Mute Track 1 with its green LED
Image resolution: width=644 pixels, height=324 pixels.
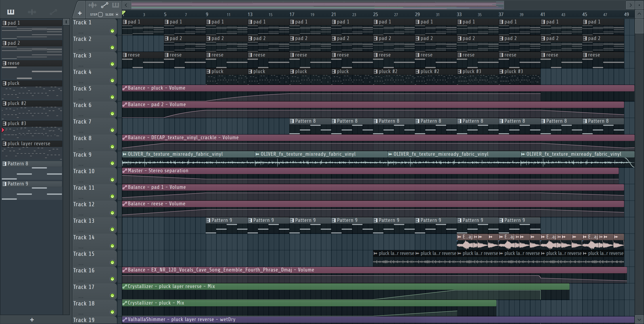point(112,31)
